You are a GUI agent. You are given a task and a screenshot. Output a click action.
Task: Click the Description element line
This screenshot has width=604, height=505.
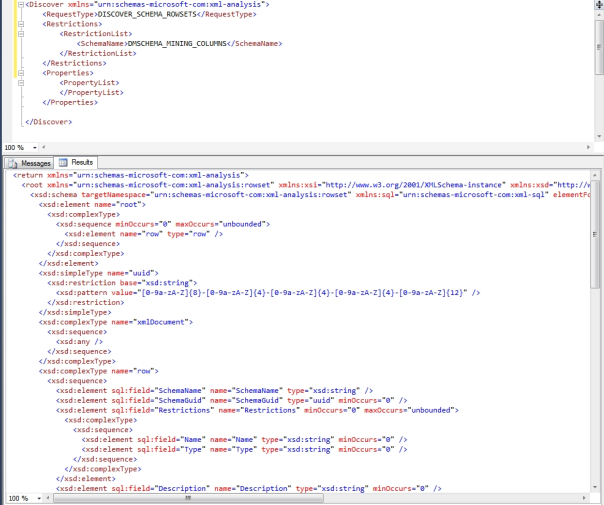pyautogui.click(x=249, y=488)
